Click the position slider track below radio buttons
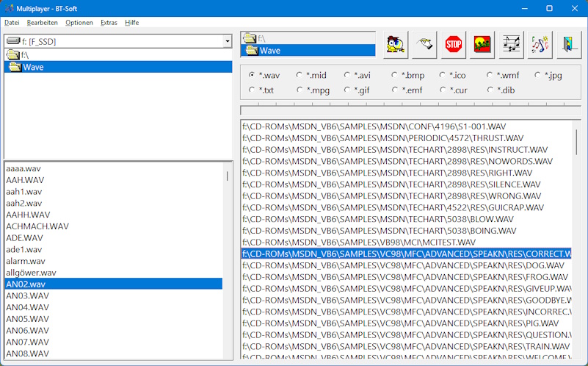The image size is (588, 366). coord(410,110)
